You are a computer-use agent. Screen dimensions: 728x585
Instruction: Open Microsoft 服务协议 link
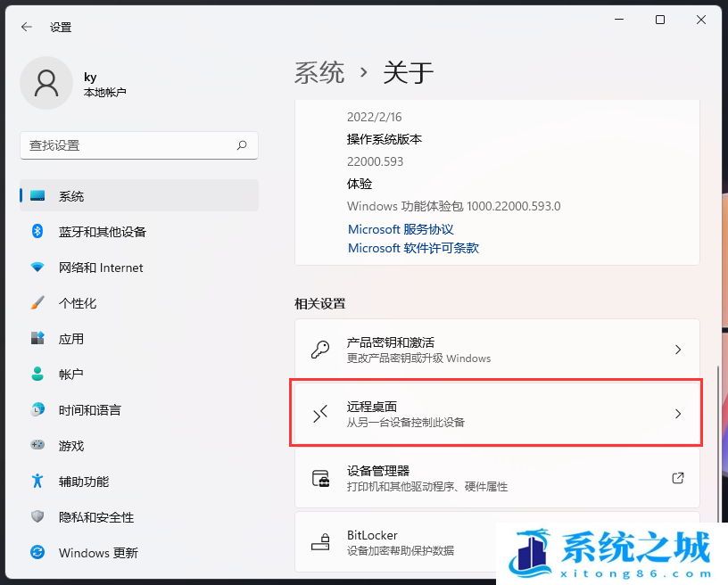(x=401, y=229)
